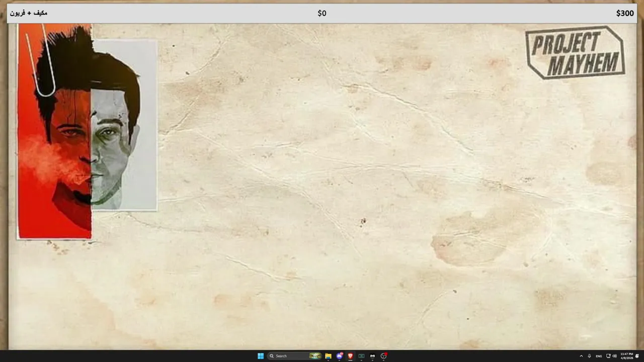644x362 pixels.
Task: Show hidden system tray icons
Action: (x=581, y=356)
